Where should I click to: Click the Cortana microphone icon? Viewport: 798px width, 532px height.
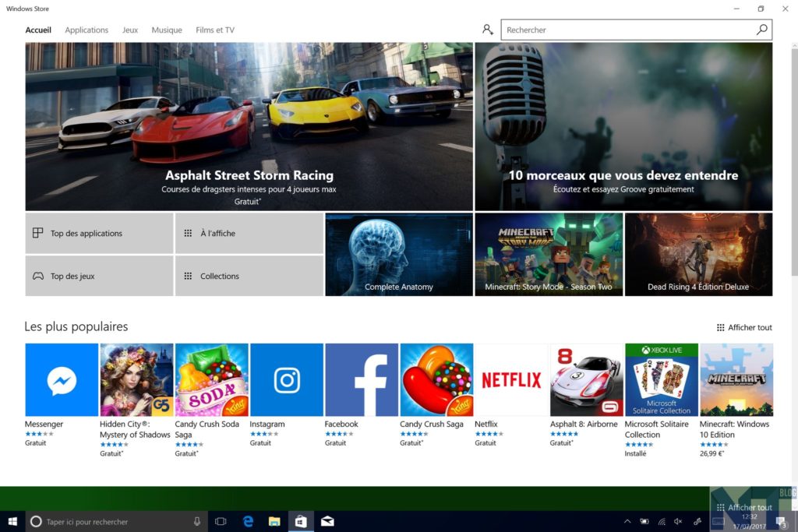click(197, 521)
